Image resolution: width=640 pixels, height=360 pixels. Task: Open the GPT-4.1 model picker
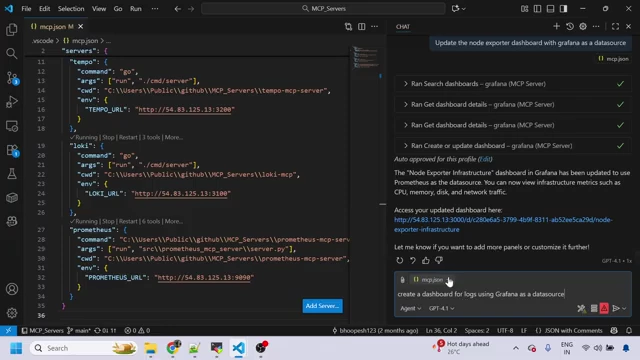441,309
